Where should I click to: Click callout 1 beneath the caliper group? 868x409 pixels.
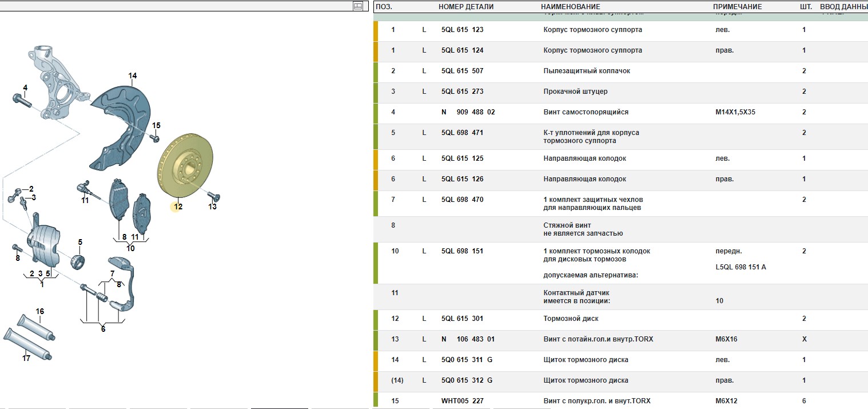click(42, 284)
